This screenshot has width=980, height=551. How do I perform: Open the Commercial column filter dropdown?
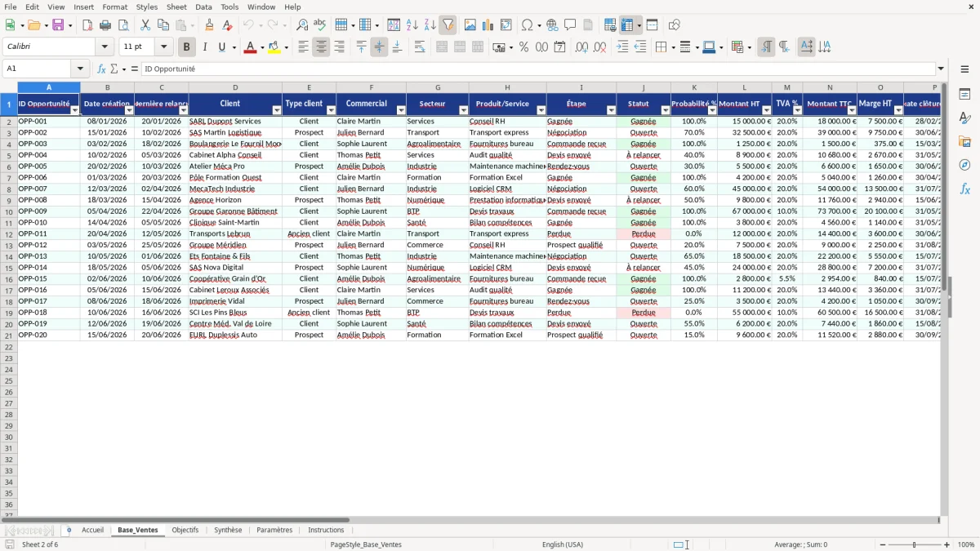click(x=400, y=110)
